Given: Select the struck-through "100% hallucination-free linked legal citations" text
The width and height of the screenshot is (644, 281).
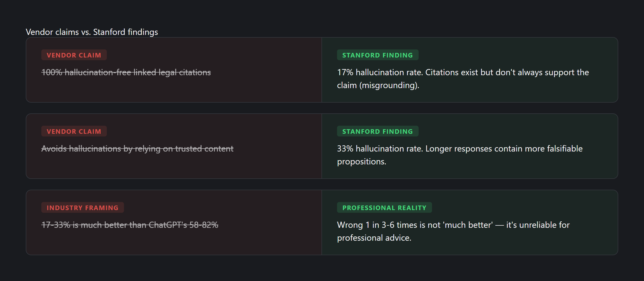Looking at the screenshot, I should click(x=126, y=72).
